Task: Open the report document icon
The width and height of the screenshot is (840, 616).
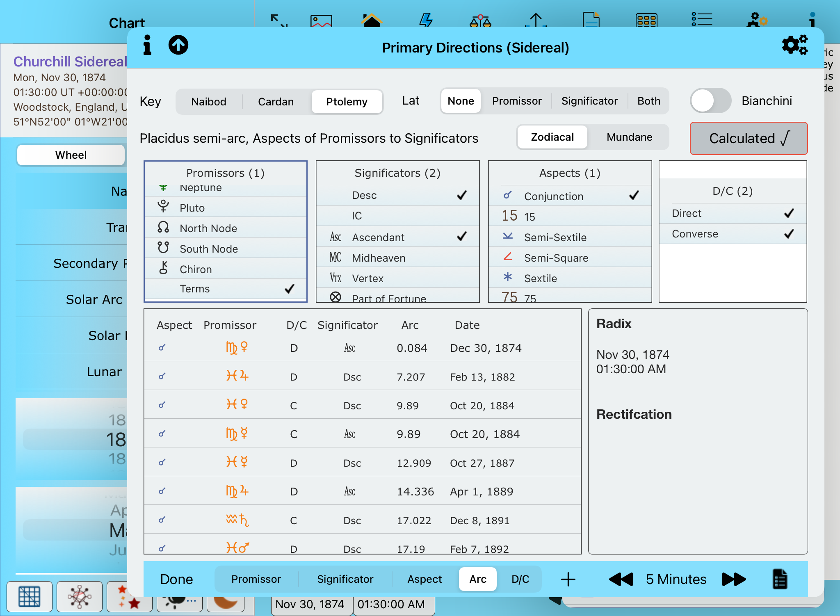Action: pos(780,579)
